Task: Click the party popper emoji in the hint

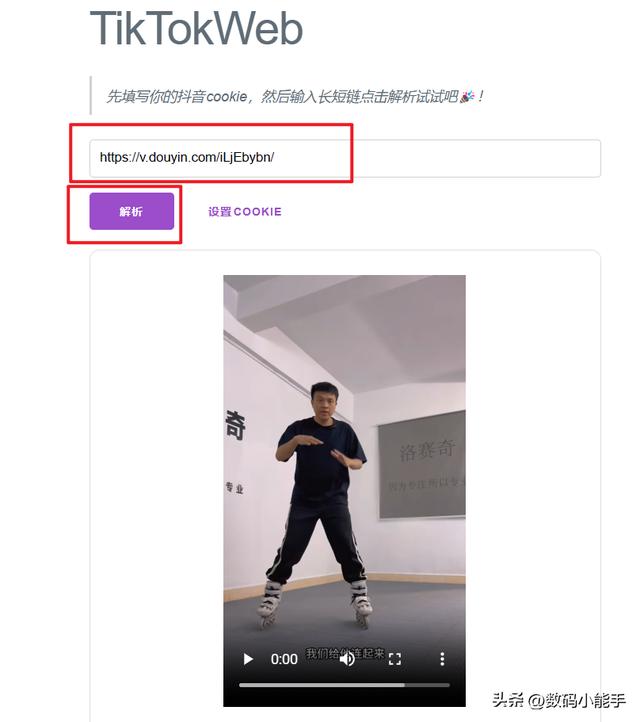Action: point(468,96)
